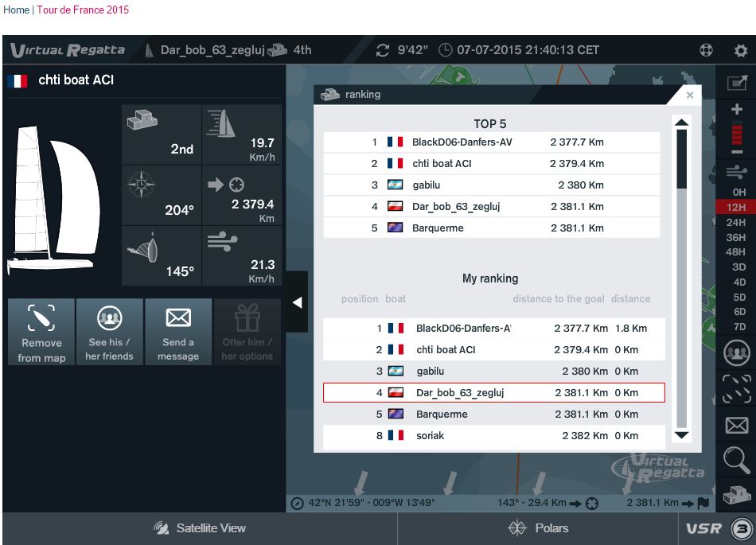Select the 5D wind forecast
This screenshot has height=545, width=756.
738,297
